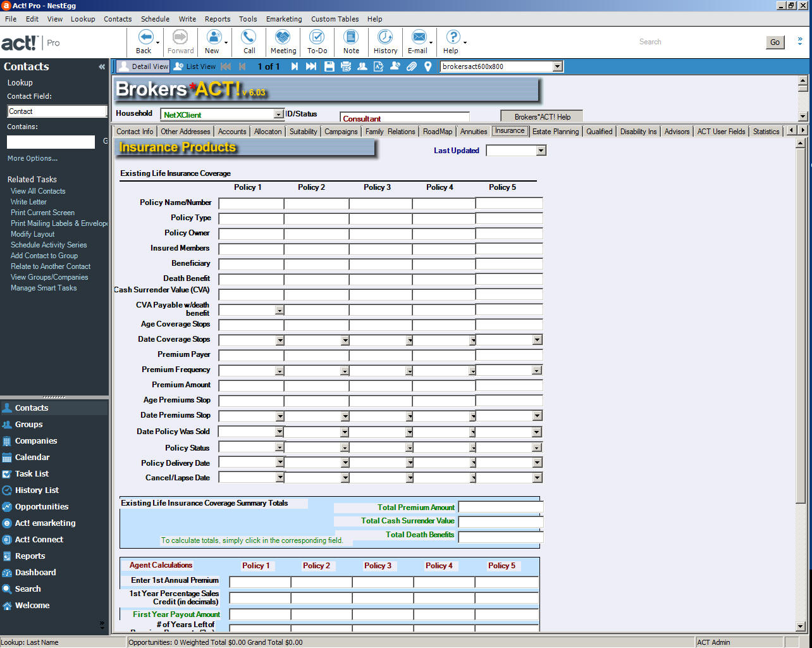Click the Save diskette icon
812x648 pixels.
click(329, 66)
